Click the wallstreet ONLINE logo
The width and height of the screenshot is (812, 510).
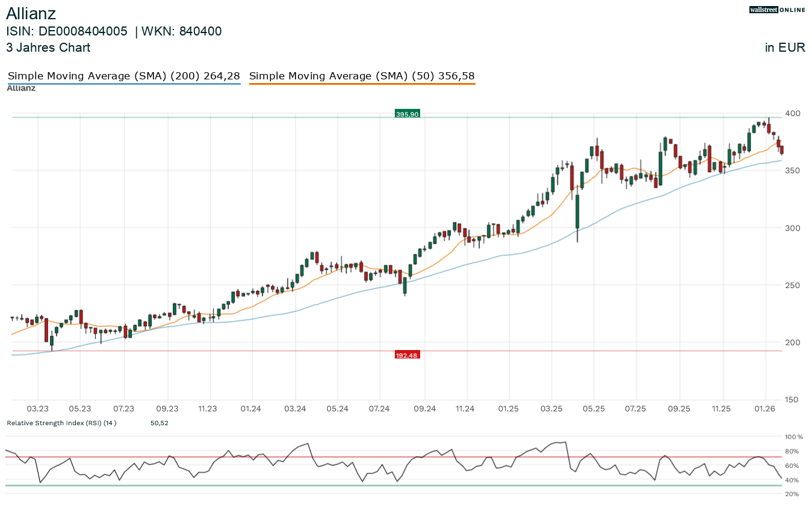[777, 10]
